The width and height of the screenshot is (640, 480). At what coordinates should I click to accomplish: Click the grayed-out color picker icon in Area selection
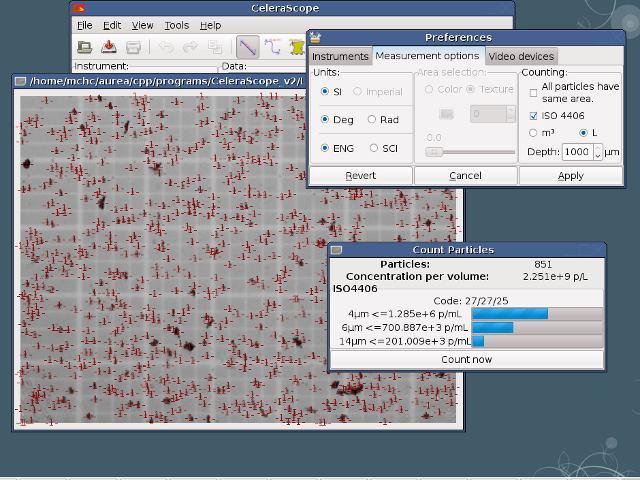coord(447,114)
